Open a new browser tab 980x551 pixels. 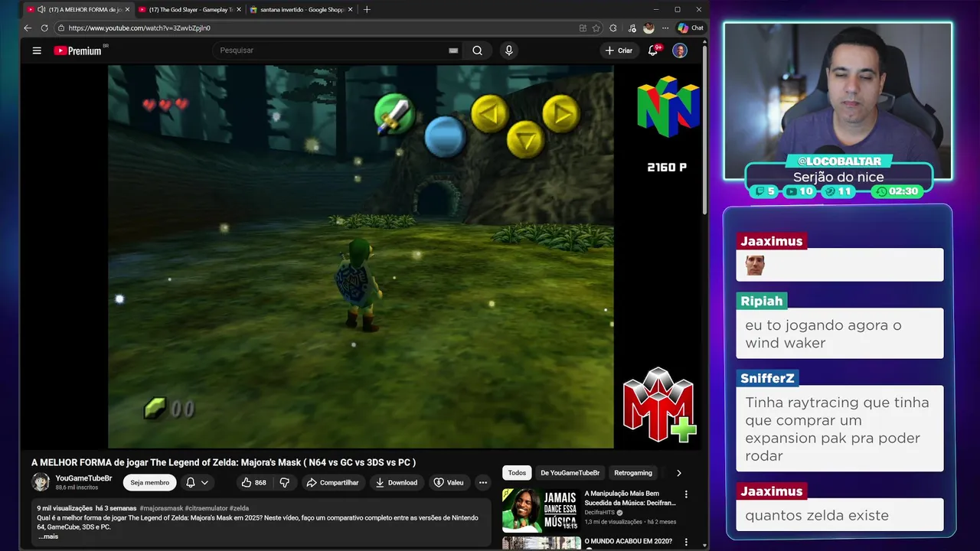point(367,10)
